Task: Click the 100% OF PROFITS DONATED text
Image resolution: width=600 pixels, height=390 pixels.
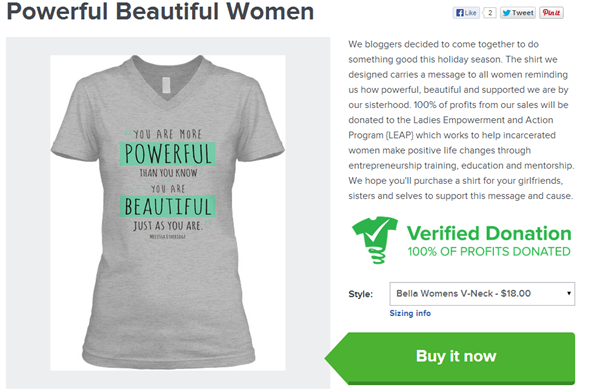Action: click(x=489, y=251)
